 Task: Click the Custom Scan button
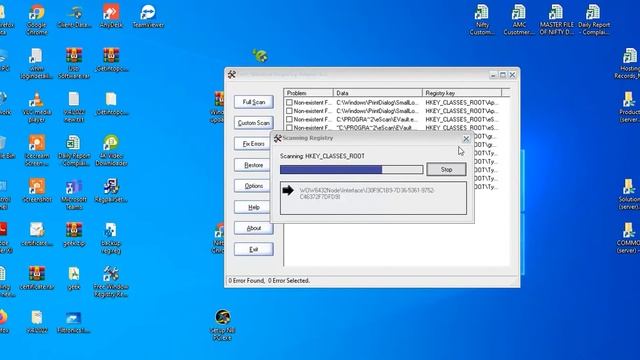coord(253,123)
